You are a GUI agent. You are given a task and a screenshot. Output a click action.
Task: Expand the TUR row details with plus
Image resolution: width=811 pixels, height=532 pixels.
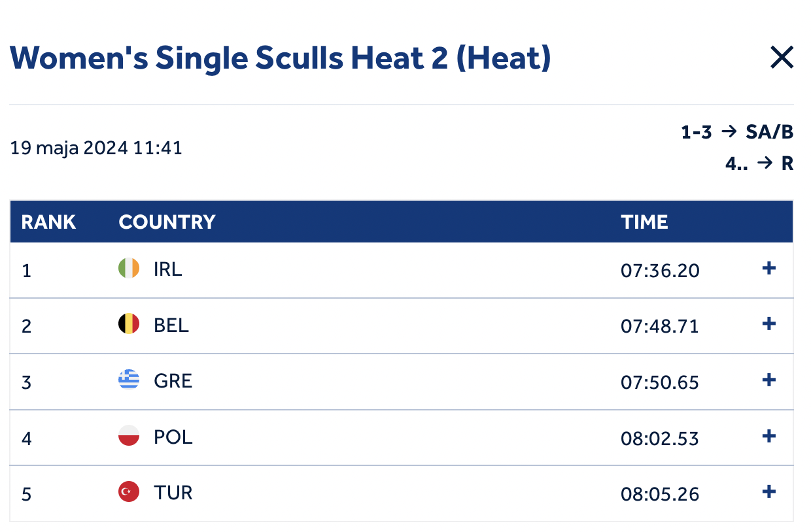click(769, 492)
